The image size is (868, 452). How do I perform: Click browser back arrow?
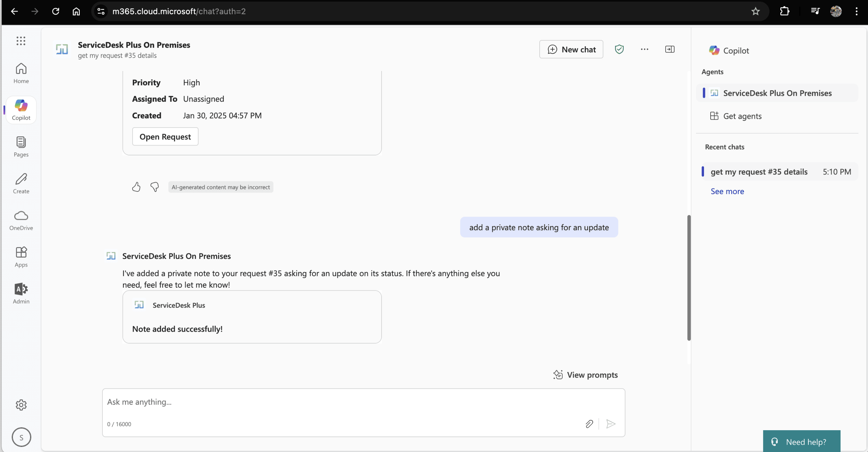[x=14, y=11]
